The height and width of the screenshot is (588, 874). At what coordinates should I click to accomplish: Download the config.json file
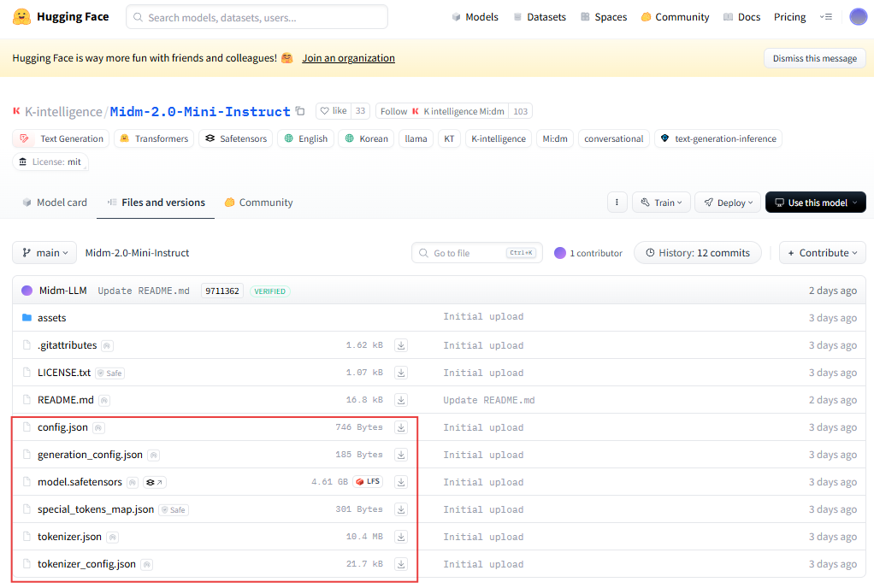(x=401, y=427)
